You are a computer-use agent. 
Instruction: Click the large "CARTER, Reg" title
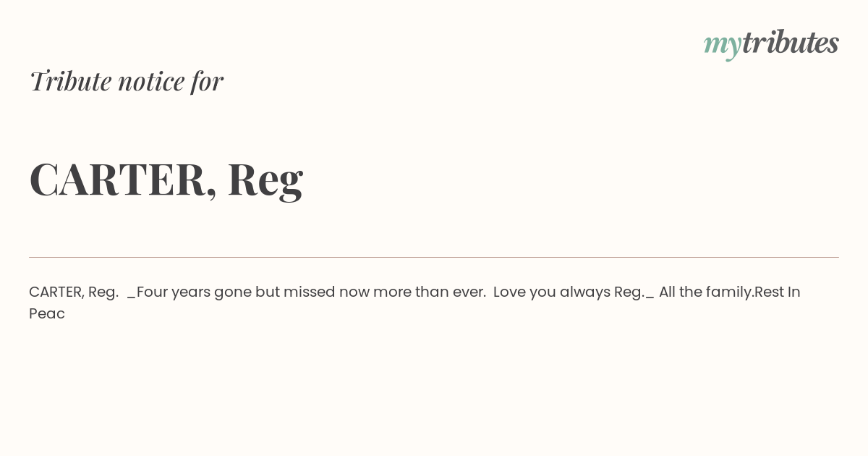pyautogui.click(x=166, y=180)
